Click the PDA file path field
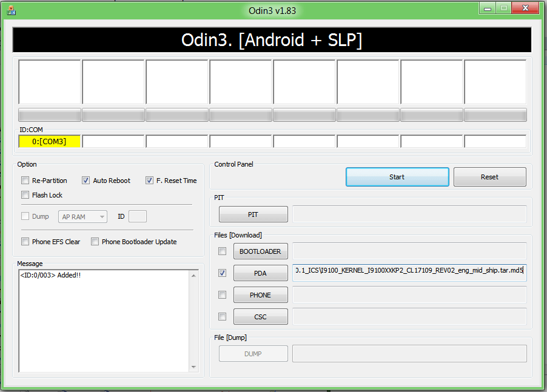 click(409, 273)
